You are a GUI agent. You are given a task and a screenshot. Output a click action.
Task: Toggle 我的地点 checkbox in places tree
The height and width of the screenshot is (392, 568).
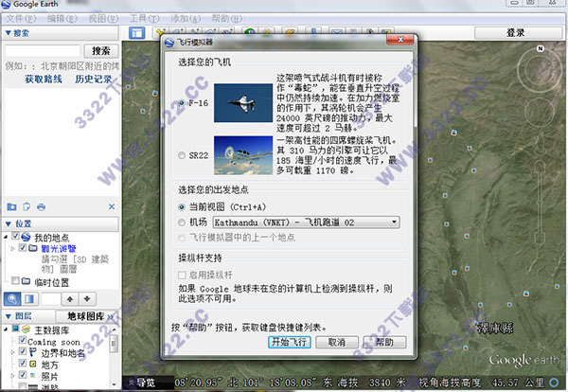[x=15, y=236]
